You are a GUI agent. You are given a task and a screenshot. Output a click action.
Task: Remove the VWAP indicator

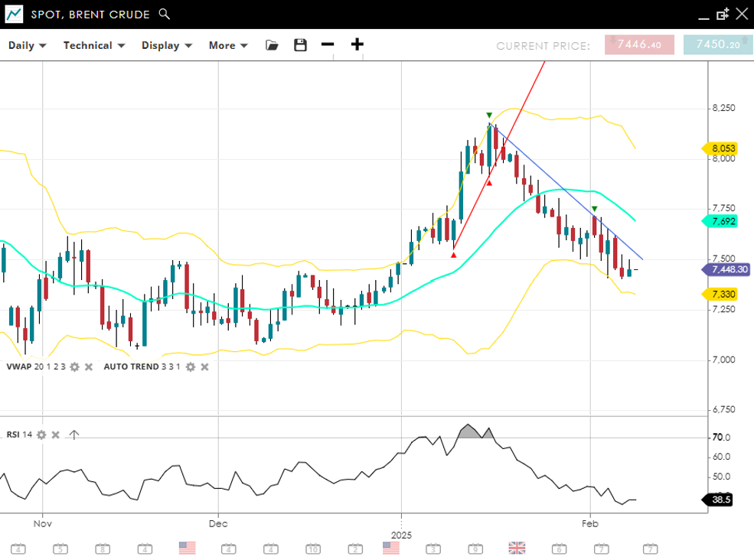pos(88,367)
